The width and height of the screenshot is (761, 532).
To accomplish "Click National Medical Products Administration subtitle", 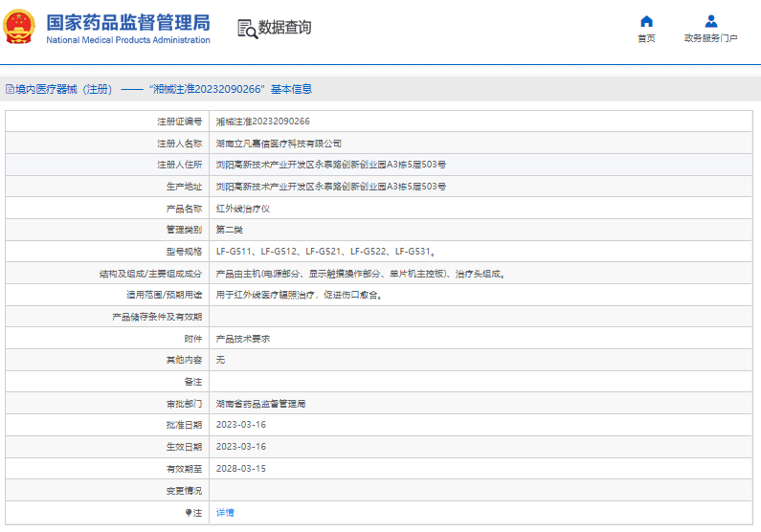I will point(128,40).
